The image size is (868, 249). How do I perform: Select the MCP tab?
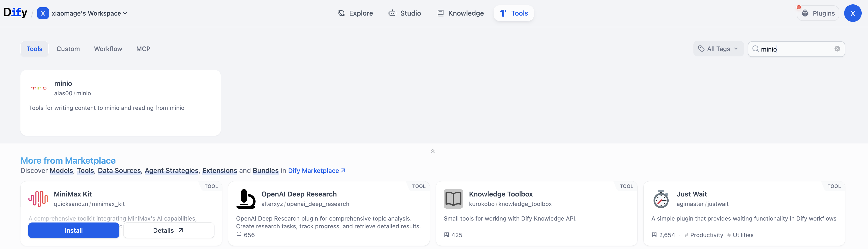(x=143, y=49)
